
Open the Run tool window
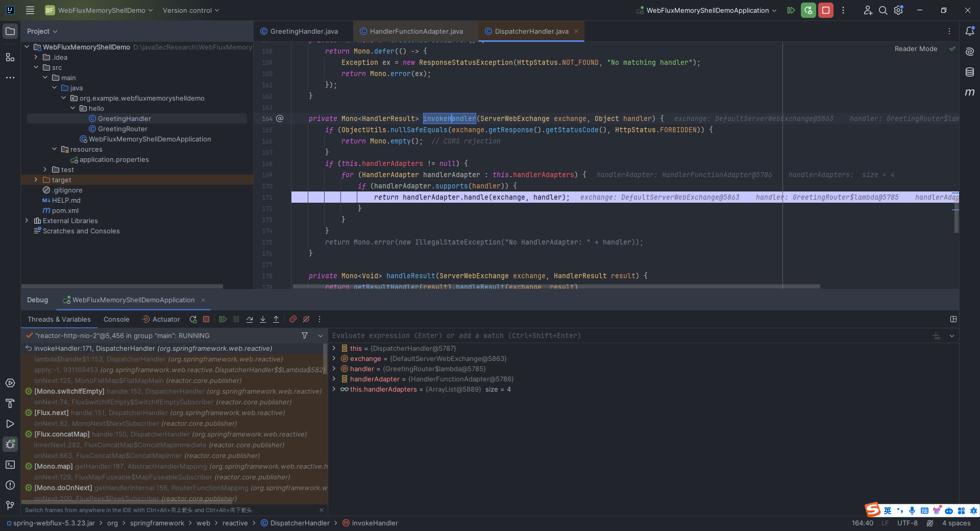click(10, 424)
